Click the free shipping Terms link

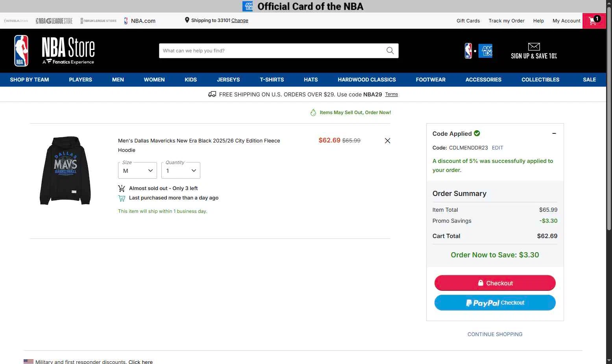(391, 94)
